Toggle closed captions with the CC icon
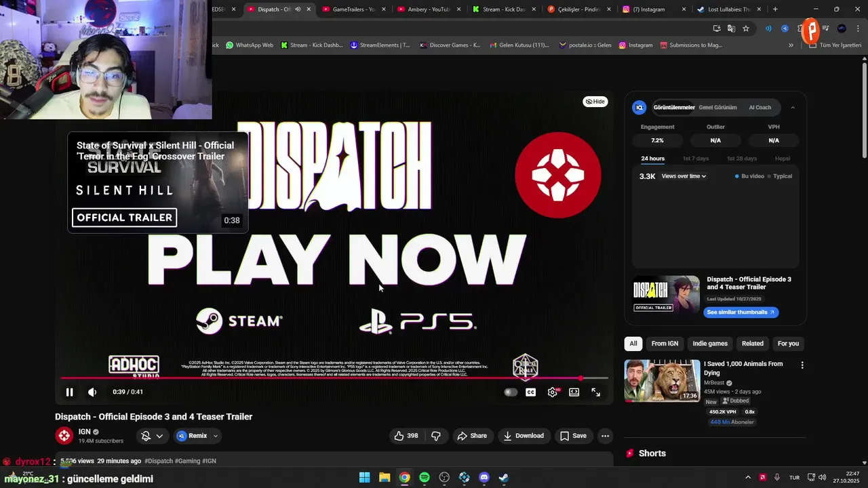This screenshot has height=488, width=868. point(531,392)
